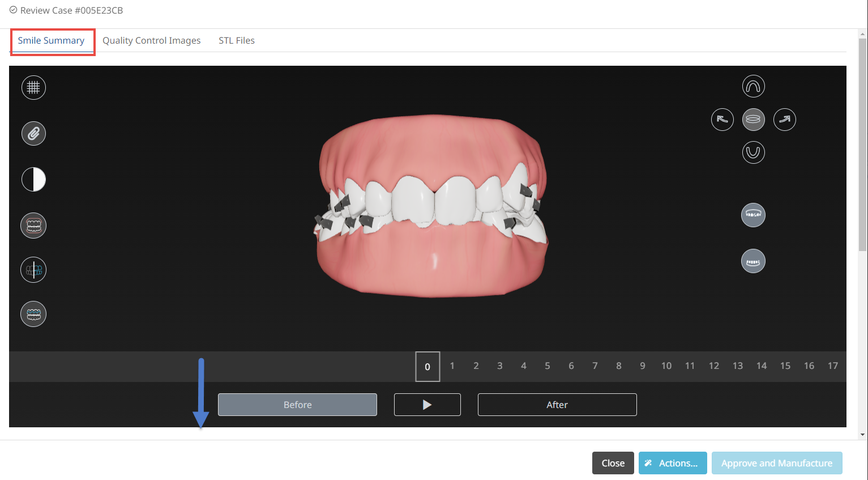Viewport: 868px width, 480px height.
Task: Switch to the lower arch view icon
Action: point(753,152)
